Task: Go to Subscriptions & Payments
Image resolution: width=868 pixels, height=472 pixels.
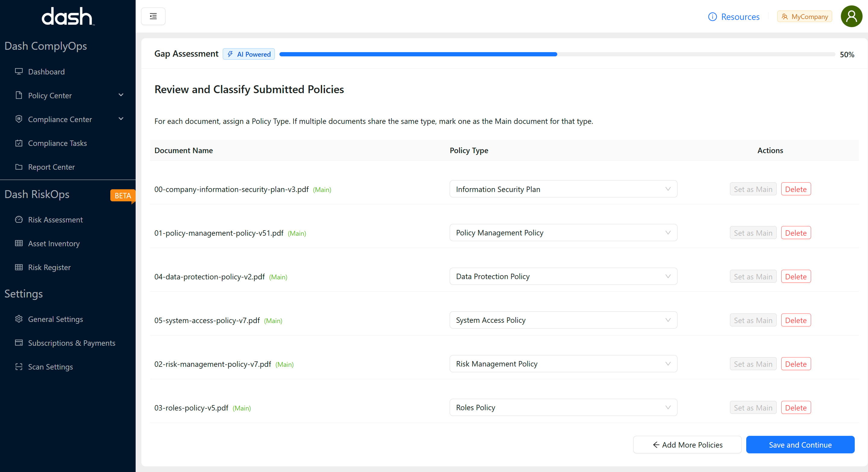Action: 71,343
